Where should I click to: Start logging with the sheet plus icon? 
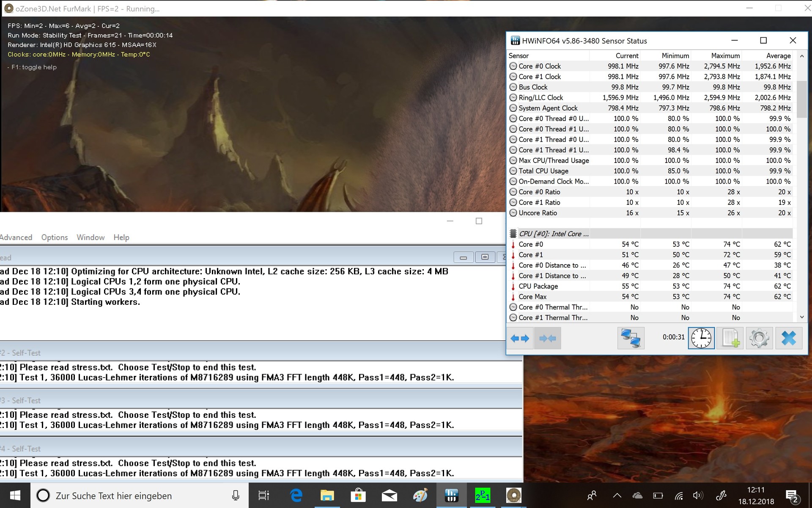tap(730, 338)
